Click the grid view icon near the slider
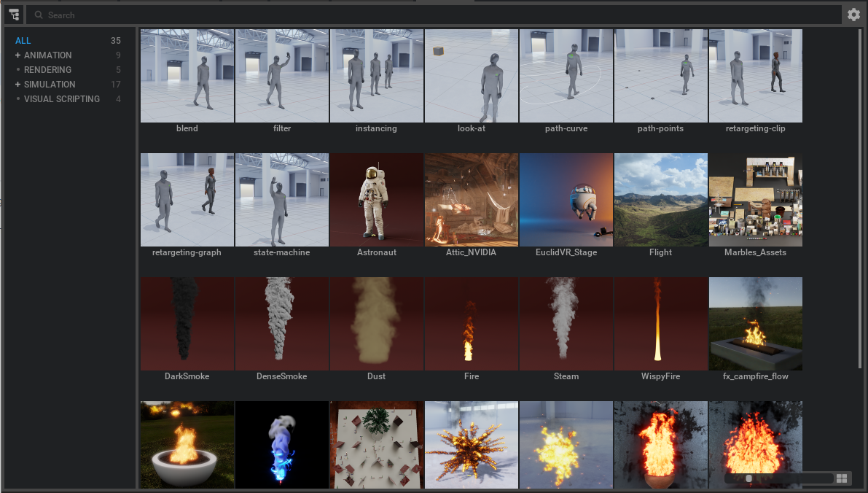 coord(842,478)
